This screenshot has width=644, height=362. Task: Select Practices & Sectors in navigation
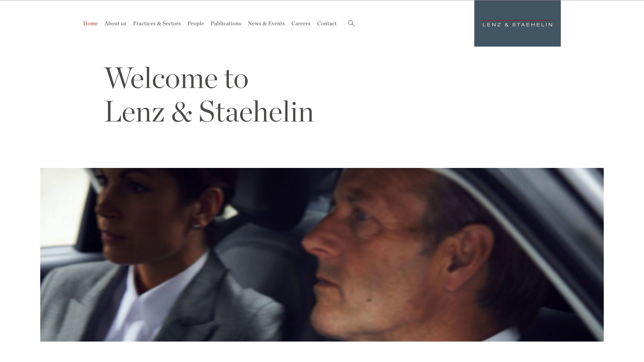[157, 23]
